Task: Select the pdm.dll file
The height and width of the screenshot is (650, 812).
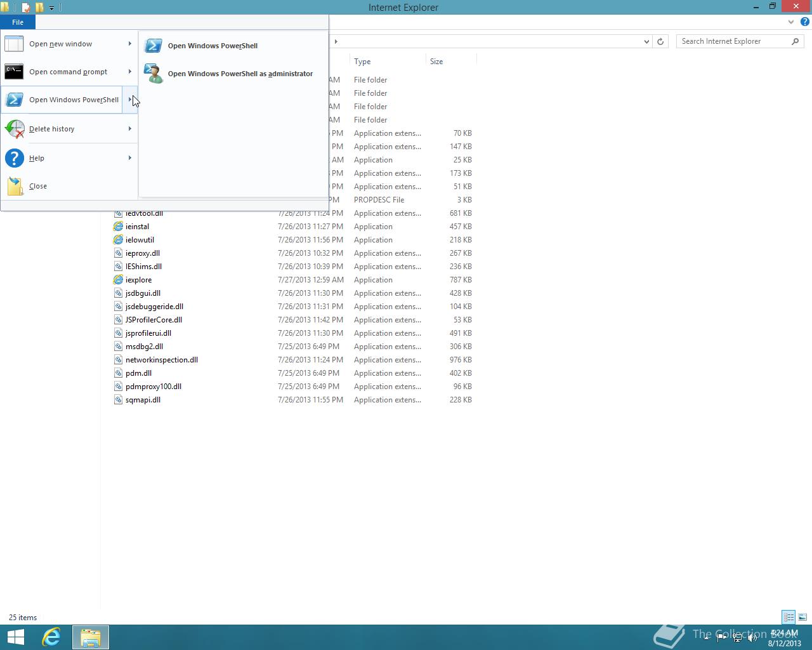Action: 138,373
